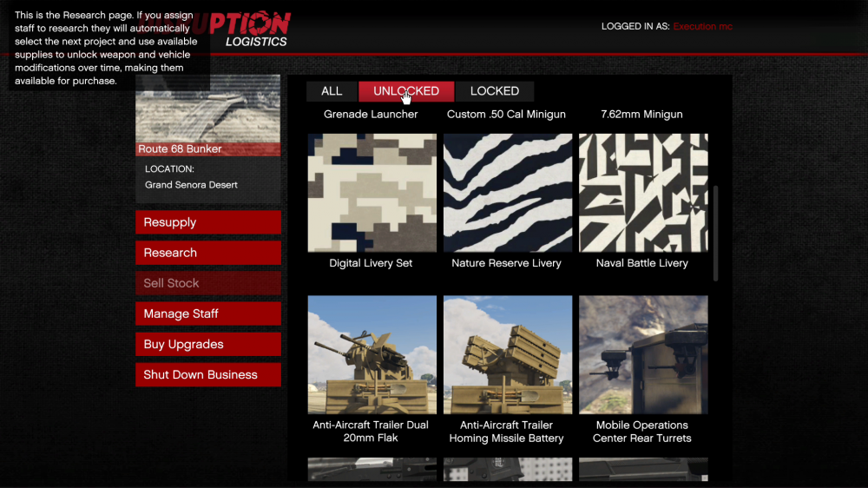Click the Mobile Operations Center Rear Turrets caption
Viewport: 868px width, 488px height.
tap(642, 432)
